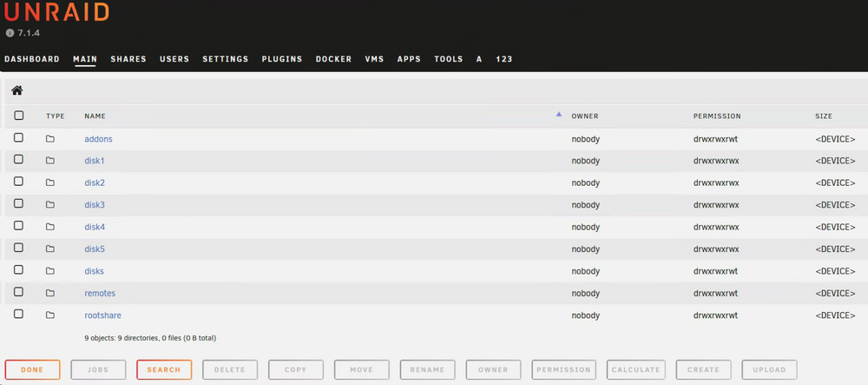Switch to the Docker tab
This screenshot has height=385, width=868.
pyautogui.click(x=334, y=59)
